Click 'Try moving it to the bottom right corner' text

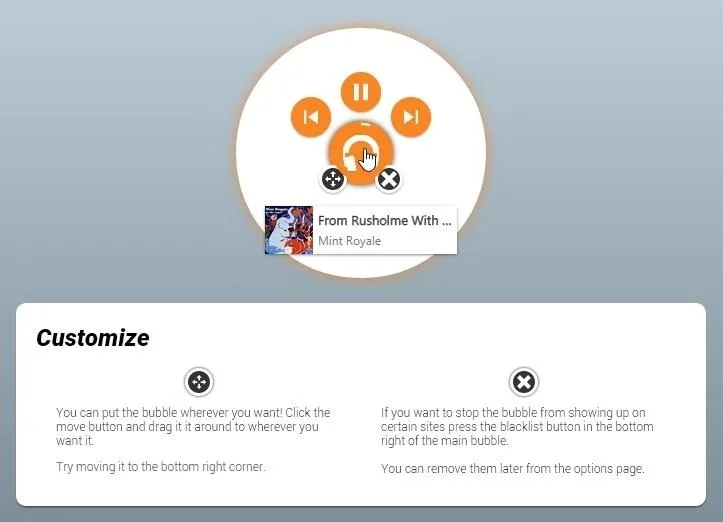(x=161, y=467)
